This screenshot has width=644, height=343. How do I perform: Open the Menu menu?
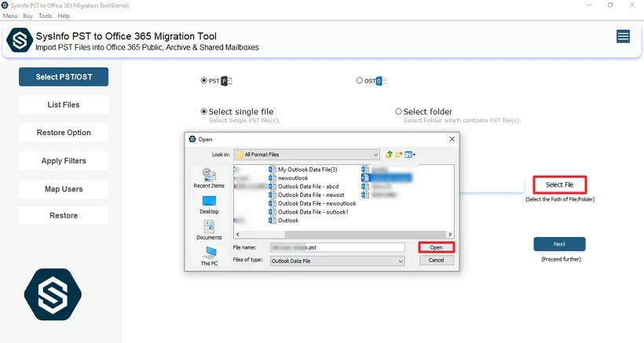(x=10, y=16)
